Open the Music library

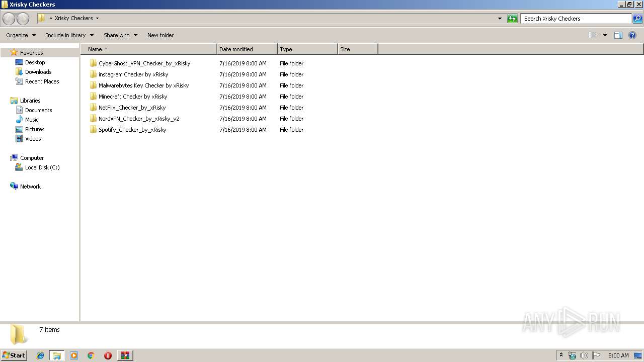click(x=32, y=120)
